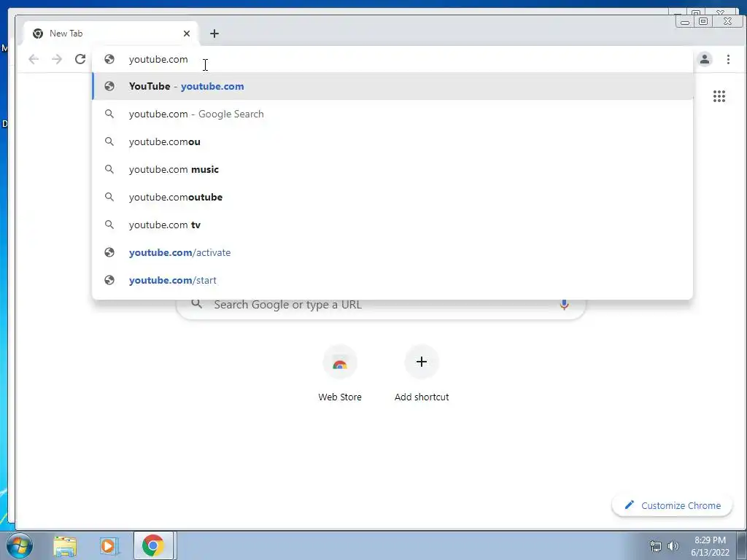The width and height of the screenshot is (747, 560).
Task: Minimize the Chrome window
Action: [684, 21]
